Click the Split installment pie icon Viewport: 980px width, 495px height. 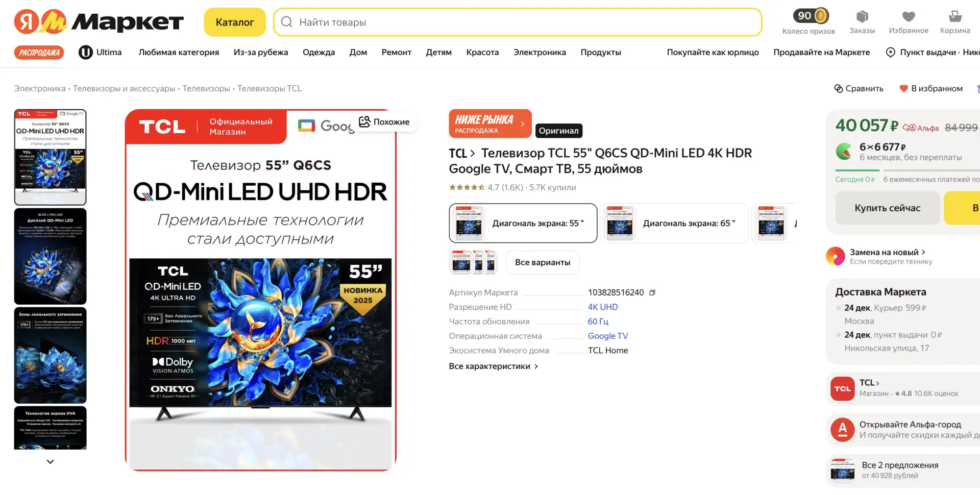[844, 152]
